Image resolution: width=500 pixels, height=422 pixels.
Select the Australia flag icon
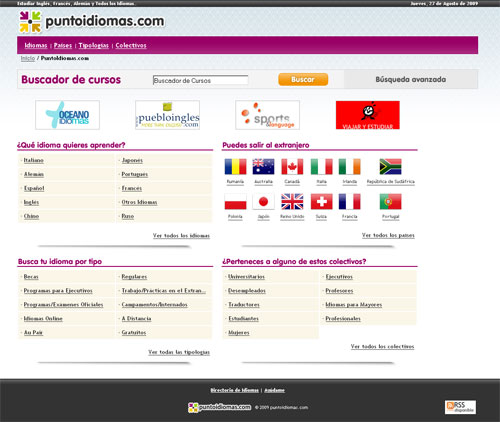pos(263,167)
